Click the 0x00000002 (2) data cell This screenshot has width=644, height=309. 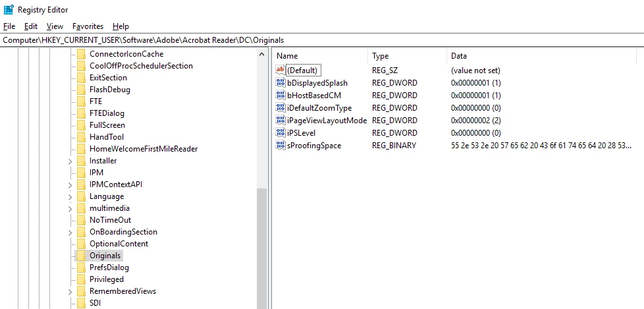(475, 121)
